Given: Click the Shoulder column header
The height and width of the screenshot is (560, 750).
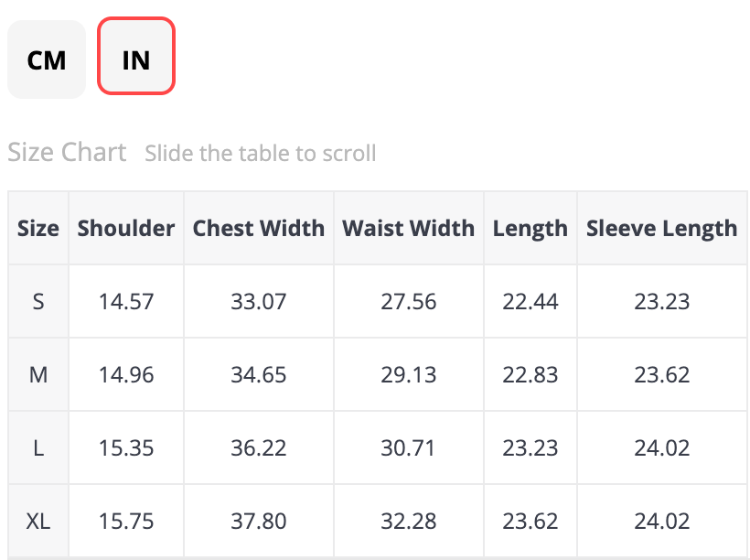Looking at the screenshot, I should tap(126, 229).
